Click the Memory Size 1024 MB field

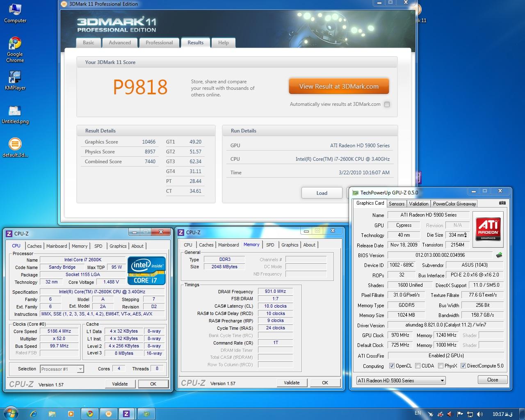tap(406, 315)
